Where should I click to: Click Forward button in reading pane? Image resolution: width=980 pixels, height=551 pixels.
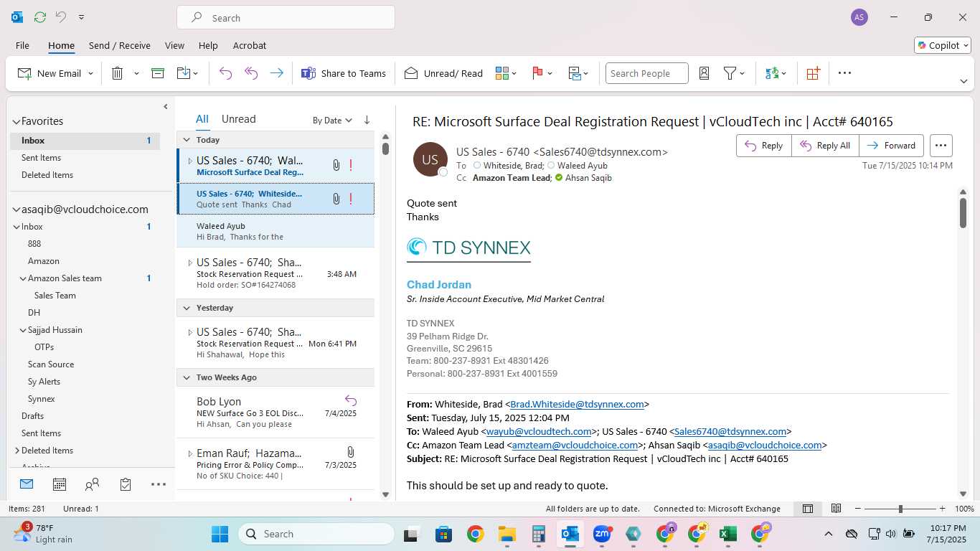(x=892, y=146)
